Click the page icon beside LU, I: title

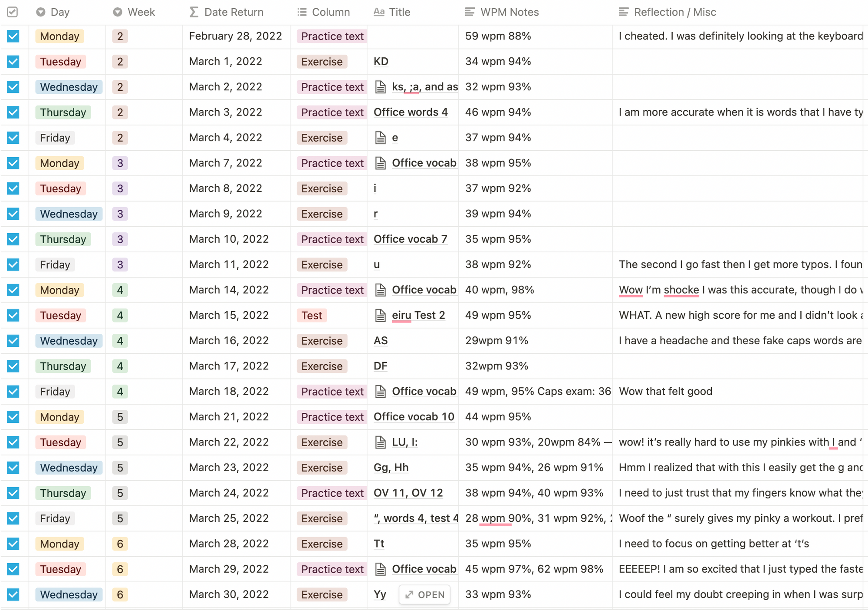click(381, 442)
